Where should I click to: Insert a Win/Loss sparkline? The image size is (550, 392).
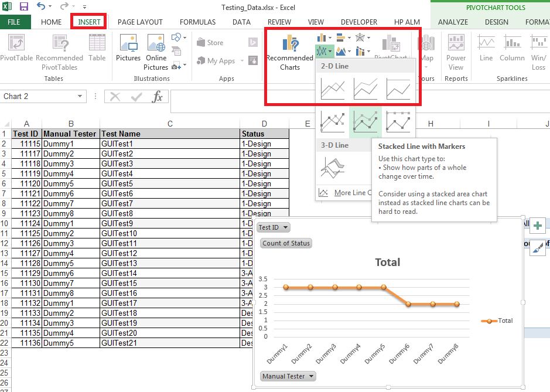tap(538, 52)
